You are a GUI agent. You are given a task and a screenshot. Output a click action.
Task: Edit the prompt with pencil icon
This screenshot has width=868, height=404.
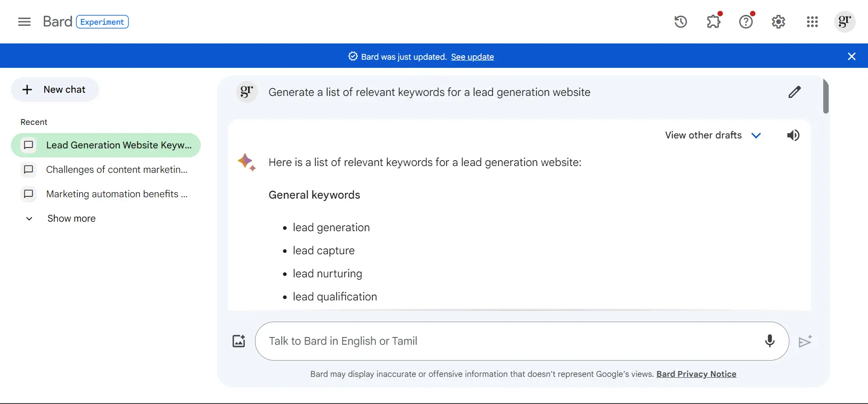[x=794, y=92]
